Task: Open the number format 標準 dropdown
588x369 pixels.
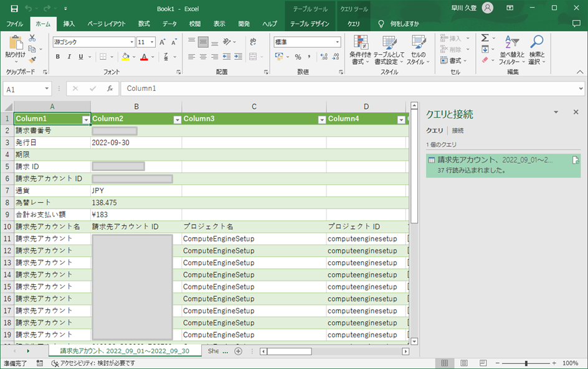Action: [337, 42]
